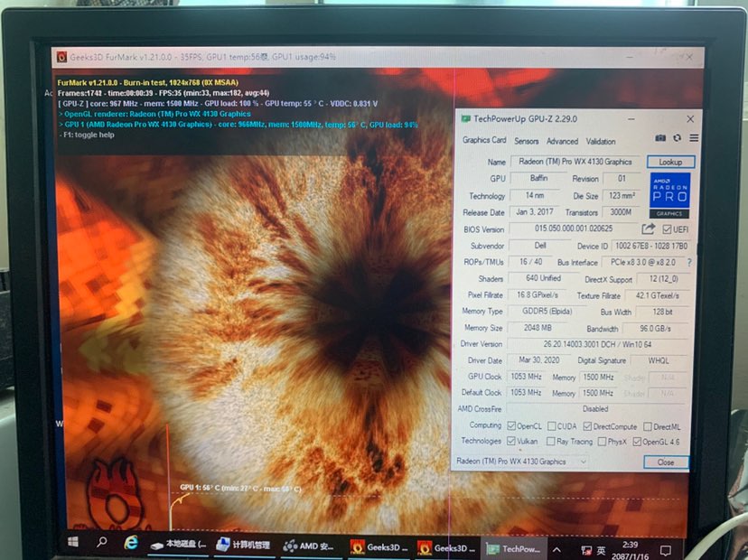Click the Bus Interface question mark

pyautogui.click(x=689, y=262)
